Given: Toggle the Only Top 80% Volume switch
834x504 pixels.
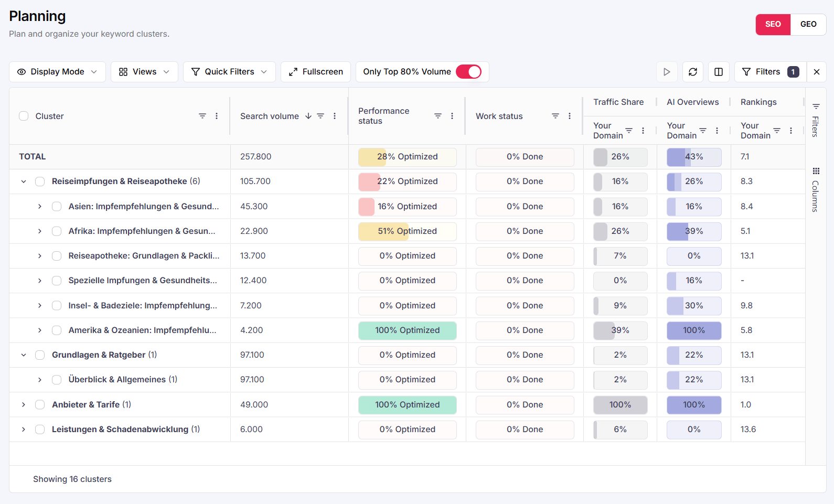Looking at the screenshot, I should pyautogui.click(x=468, y=72).
